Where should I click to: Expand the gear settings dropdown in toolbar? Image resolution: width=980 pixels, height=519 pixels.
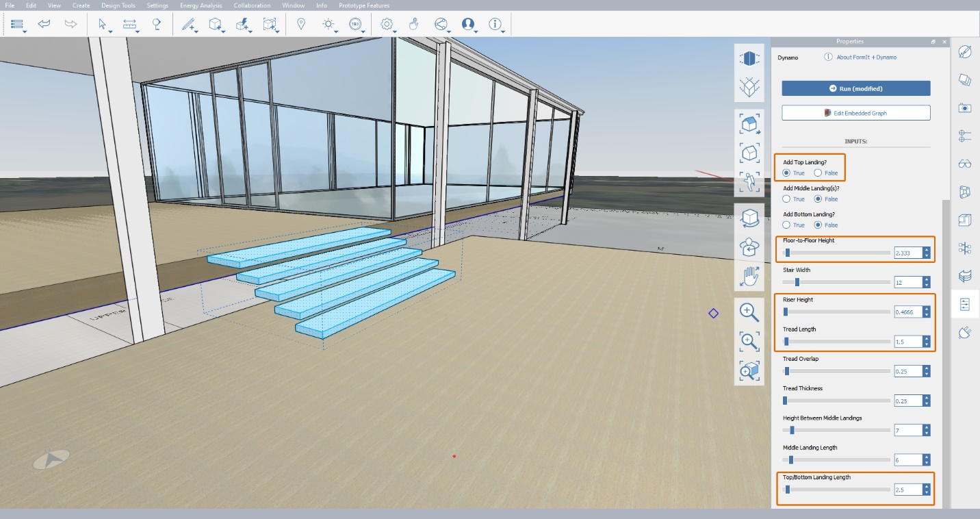point(395,31)
